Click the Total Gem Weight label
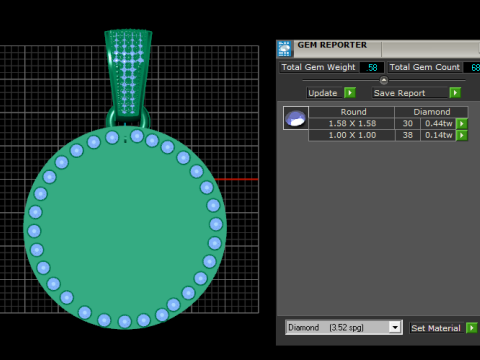Viewport: 480px width, 360px height. point(318,67)
